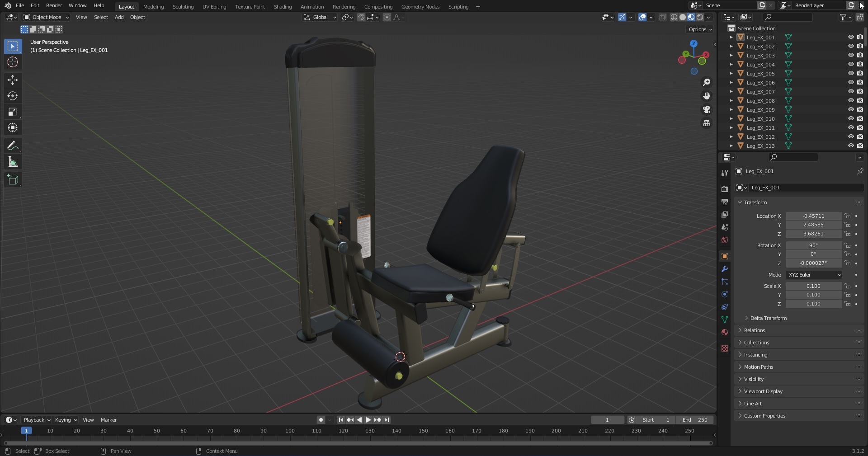Toggle viewport visibility of Leg_EX_008
Viewport: 868px width, 456px height.
click(x=851, y=100)
